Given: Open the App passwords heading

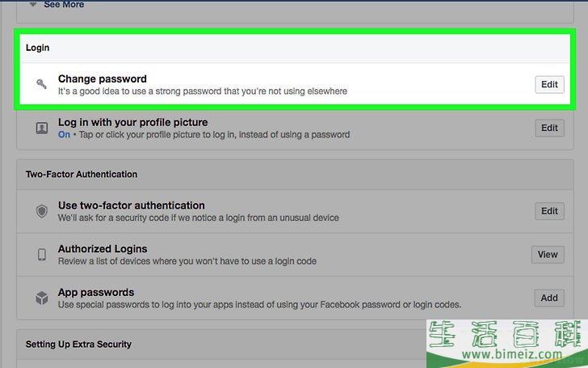Looking at the screenshot, I should 96,292.
